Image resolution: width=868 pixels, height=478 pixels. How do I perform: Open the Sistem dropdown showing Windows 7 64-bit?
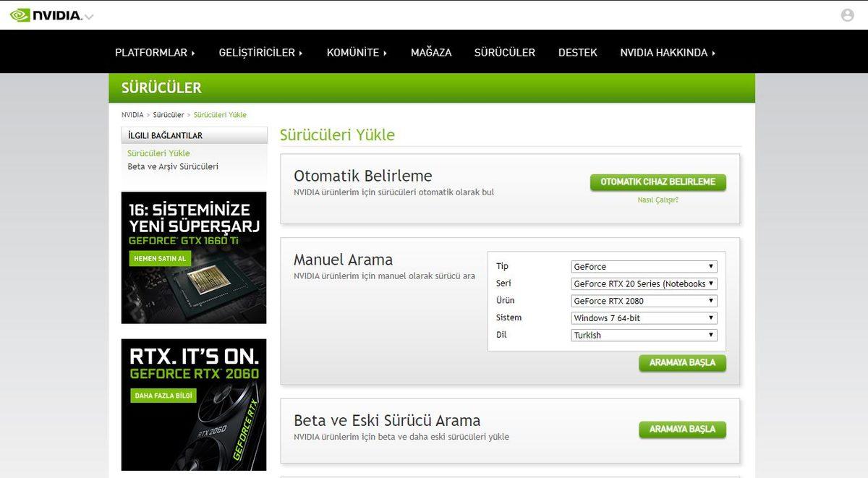click(643, 317)
